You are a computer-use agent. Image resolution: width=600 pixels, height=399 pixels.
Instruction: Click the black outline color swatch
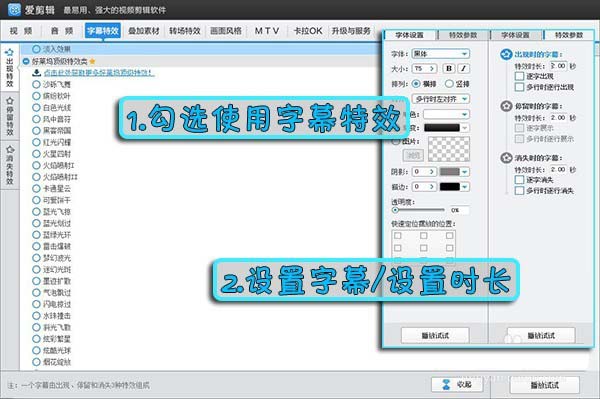point(450,187)
